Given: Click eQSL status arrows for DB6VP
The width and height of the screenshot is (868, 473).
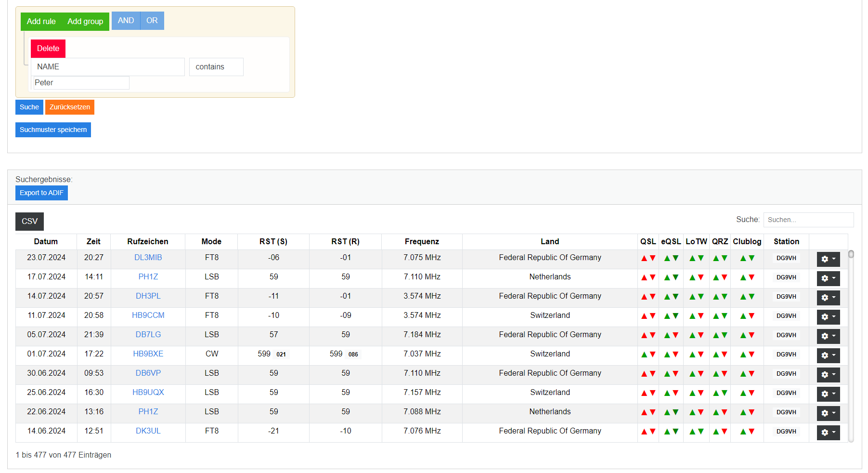Looking at the screenshot, I should pyautogui.click(x=671, y=374).
